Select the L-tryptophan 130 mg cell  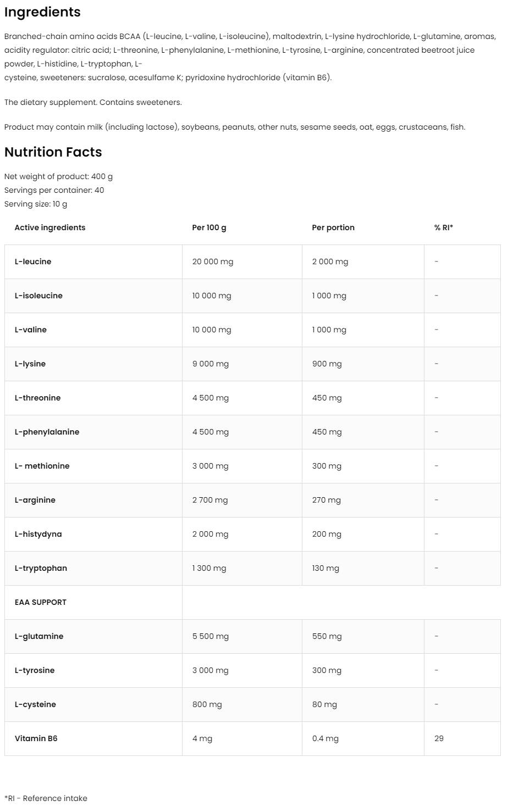pos(325,568)
